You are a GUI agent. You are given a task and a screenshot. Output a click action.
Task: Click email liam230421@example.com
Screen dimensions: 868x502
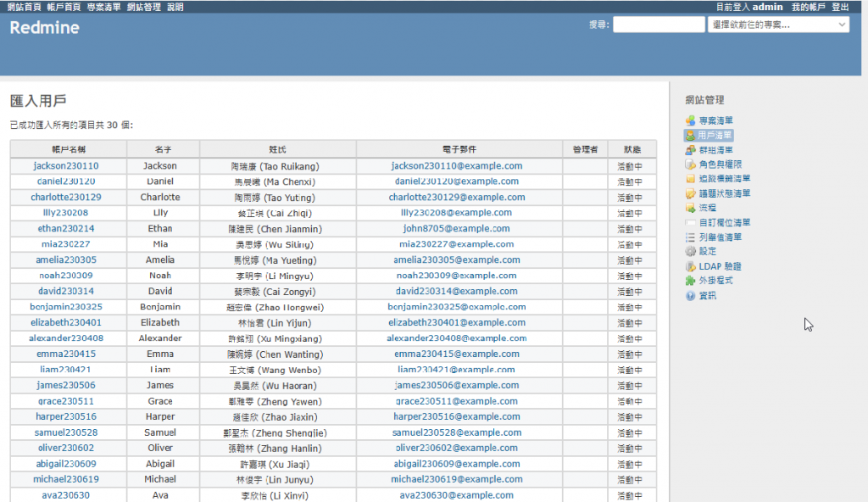coord(457,370)
